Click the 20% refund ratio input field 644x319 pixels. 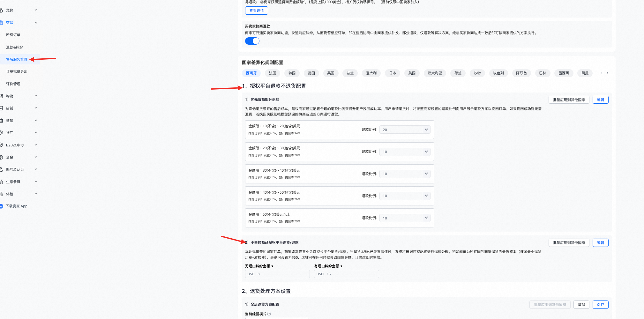pos(401,130)
